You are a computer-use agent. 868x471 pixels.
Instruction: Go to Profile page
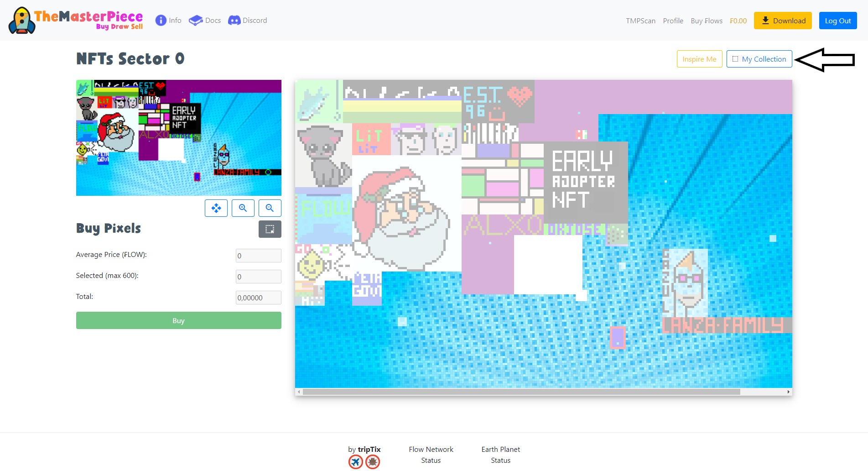point(673,21)
